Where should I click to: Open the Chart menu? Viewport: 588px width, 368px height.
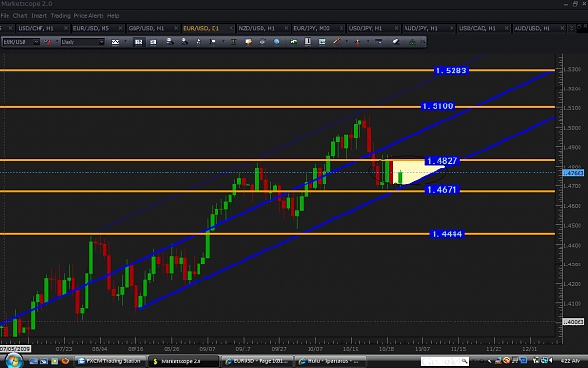tap(21, 16)
